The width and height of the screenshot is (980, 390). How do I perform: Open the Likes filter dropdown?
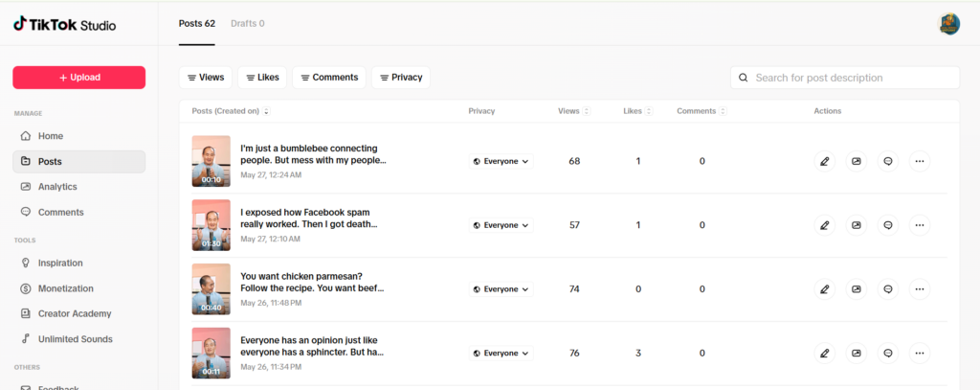pyautogui.click(x=262, y=78)
